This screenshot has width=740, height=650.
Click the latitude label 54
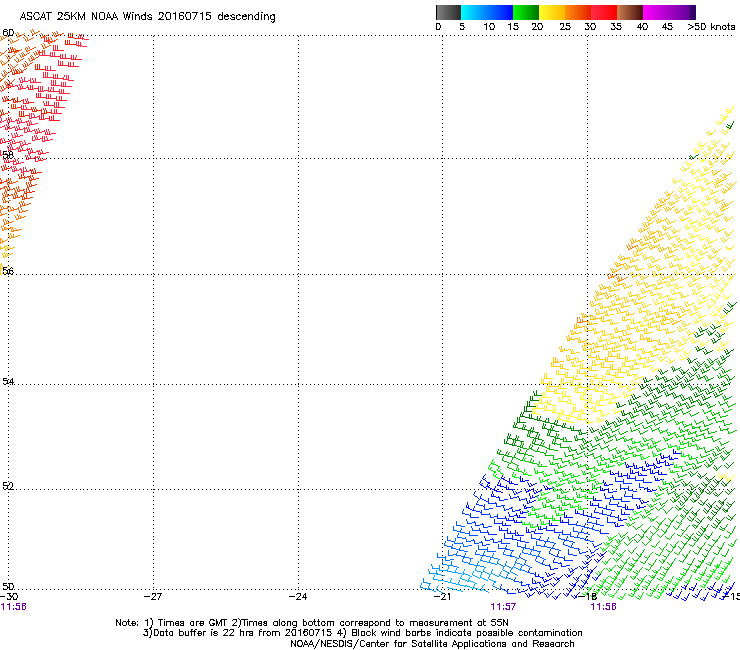coord(8,381)
